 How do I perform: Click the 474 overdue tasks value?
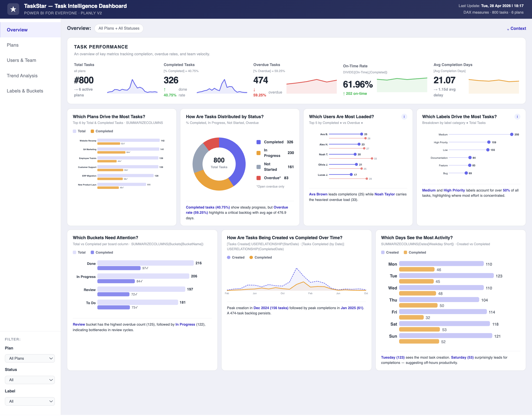pyautogui.click(x=261, y=80)
